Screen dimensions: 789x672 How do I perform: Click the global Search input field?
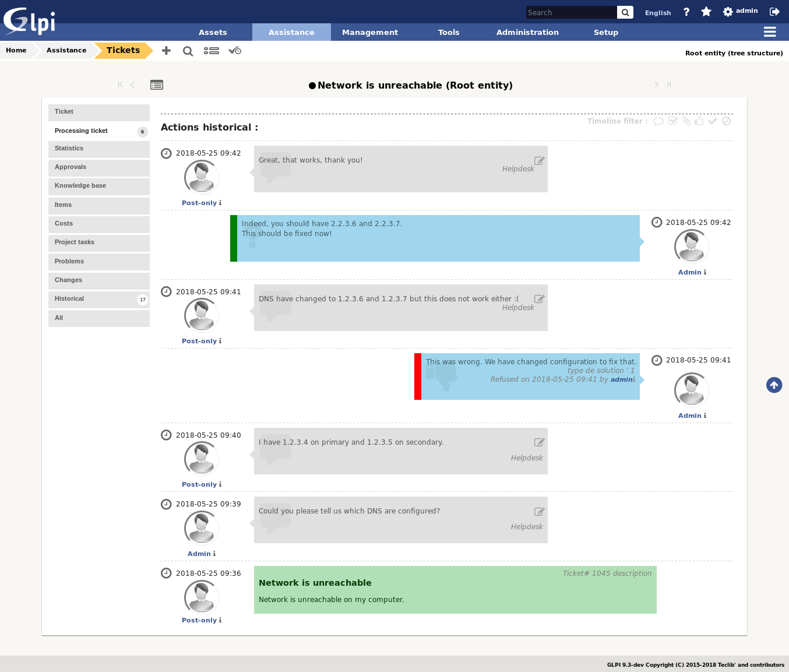tap(571, 12)
